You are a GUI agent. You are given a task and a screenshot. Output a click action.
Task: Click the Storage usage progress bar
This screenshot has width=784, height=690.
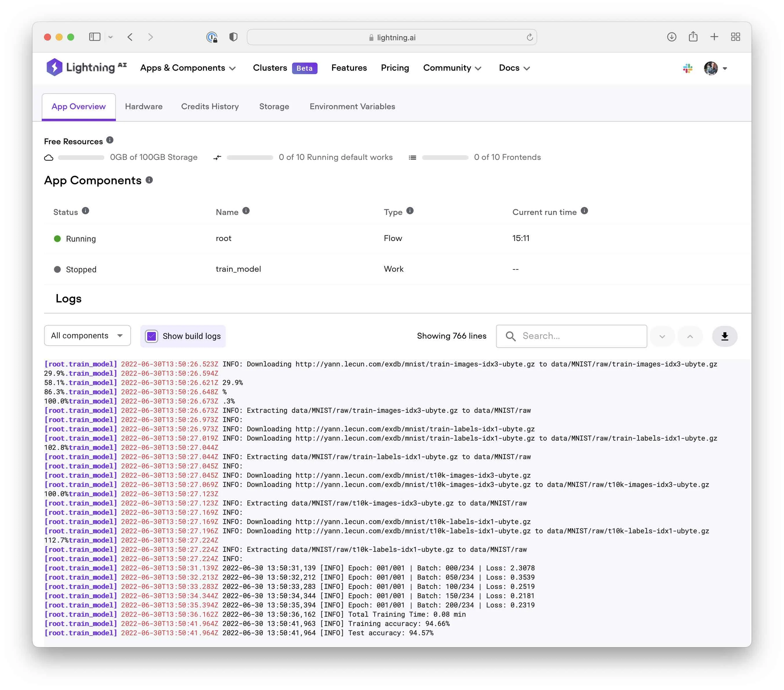pyautogui.click(x=81, y=158)
